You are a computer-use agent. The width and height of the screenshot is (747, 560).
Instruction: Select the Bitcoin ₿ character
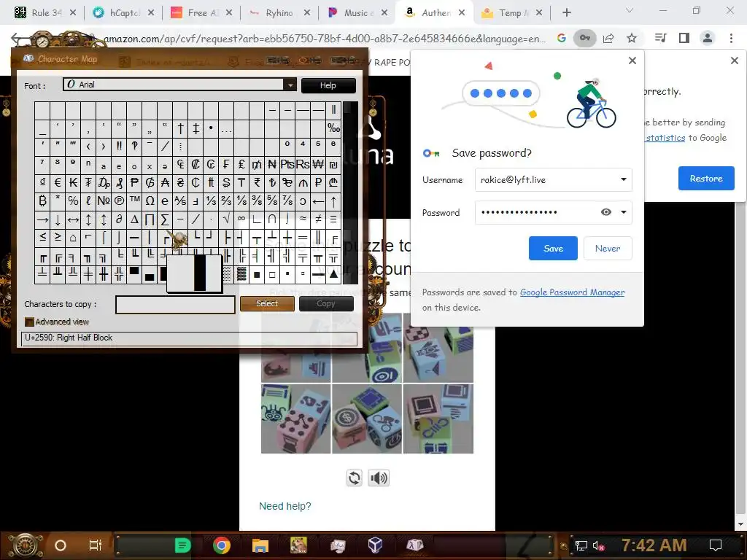coord(42,201)
